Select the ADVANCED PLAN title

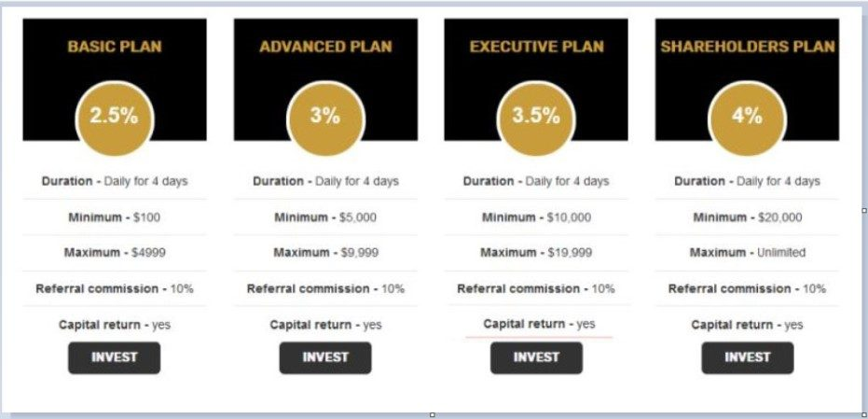[x=325, y=47]
